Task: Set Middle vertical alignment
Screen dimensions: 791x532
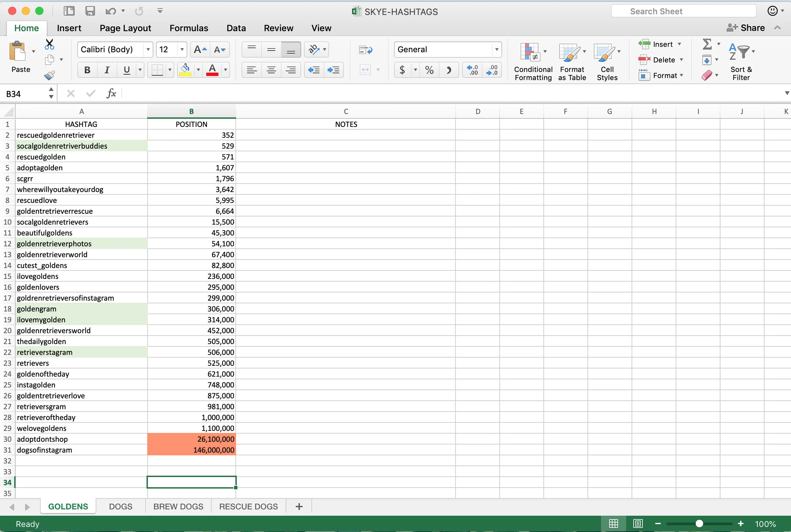Action: coord(271,50)
